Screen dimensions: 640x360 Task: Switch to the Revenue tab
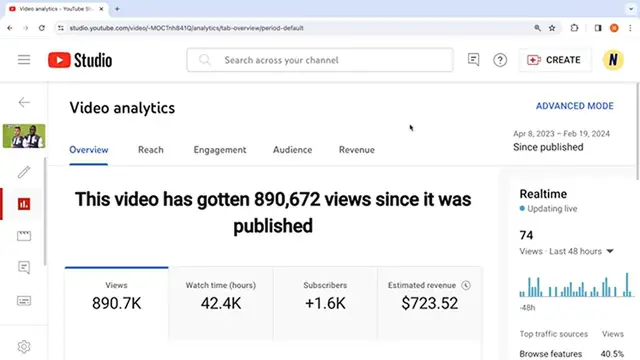(357, 150)
